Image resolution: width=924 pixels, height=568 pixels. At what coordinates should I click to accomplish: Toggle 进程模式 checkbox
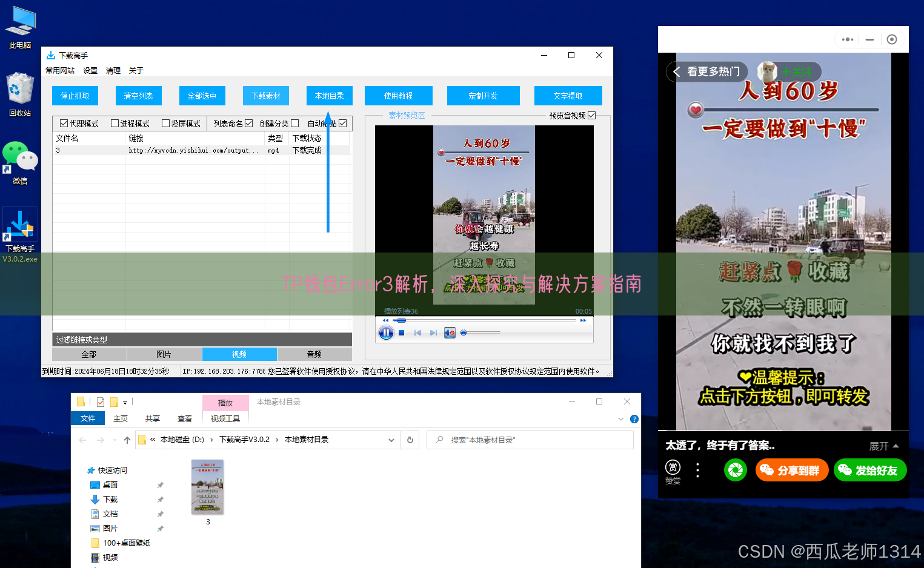click(x=115, y=124)
